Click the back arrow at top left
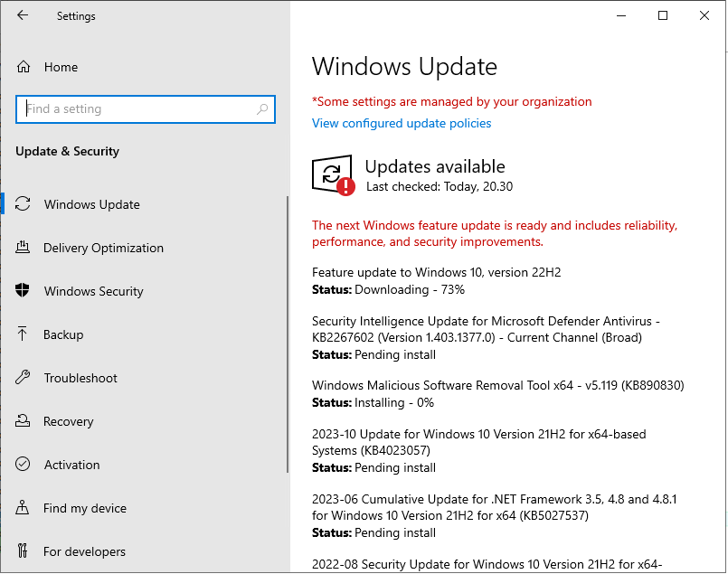728x574 pixels. [23, 15]
